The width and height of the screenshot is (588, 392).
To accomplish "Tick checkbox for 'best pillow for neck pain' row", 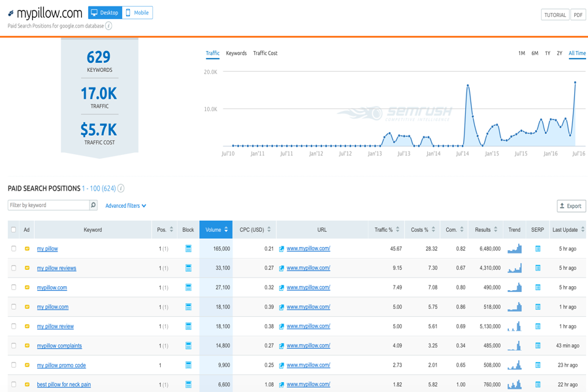I will 14,384.
